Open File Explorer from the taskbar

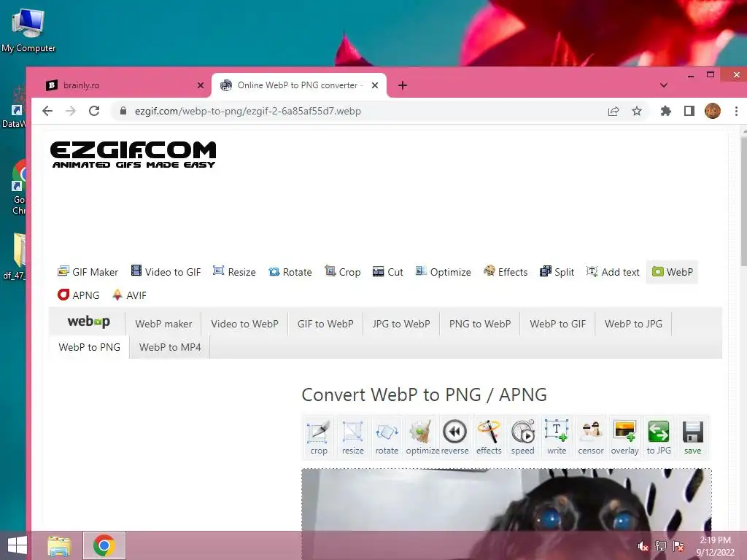click(x=59, y=545)
